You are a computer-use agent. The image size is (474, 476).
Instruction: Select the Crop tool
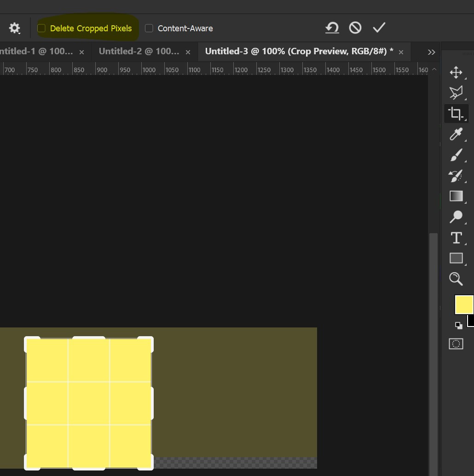point(456,113)
